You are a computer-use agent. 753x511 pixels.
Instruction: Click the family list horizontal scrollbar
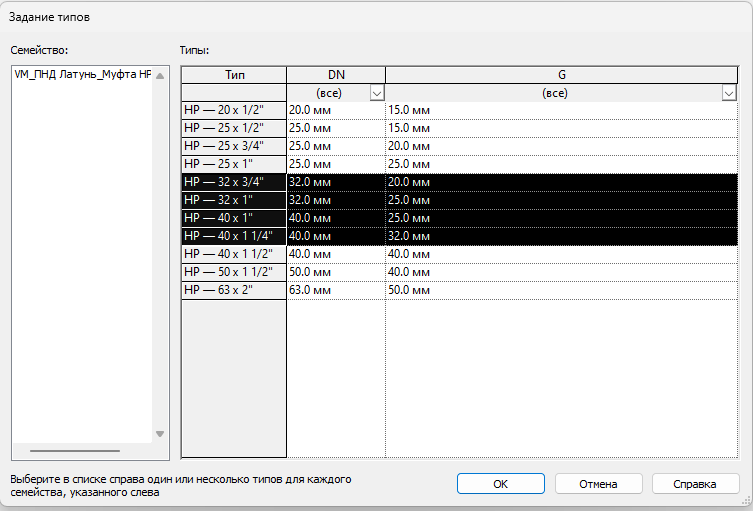point(75,451)
